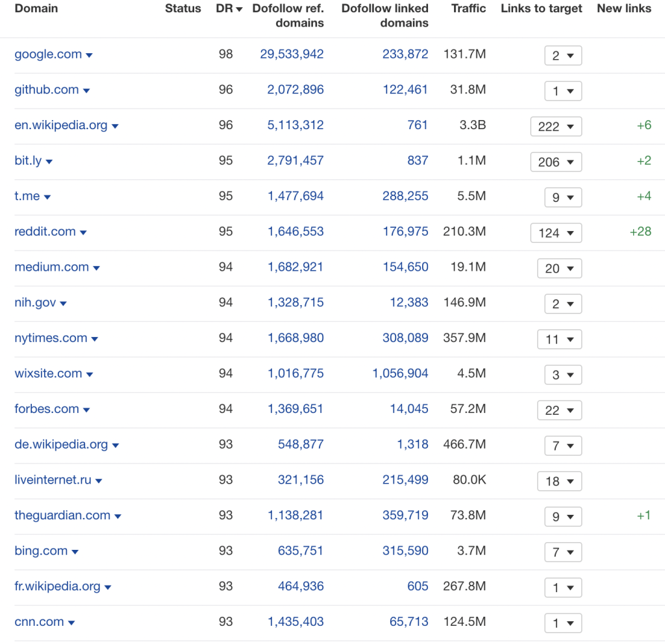
Task: Click dofollow linked domains value 288,255
Action: pos(405,196)
